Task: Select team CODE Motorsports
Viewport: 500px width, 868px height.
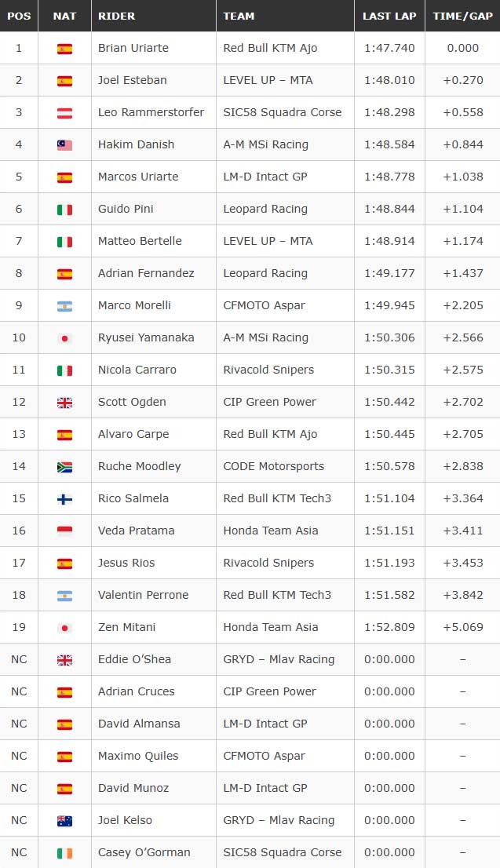Action: coord(273,466)
